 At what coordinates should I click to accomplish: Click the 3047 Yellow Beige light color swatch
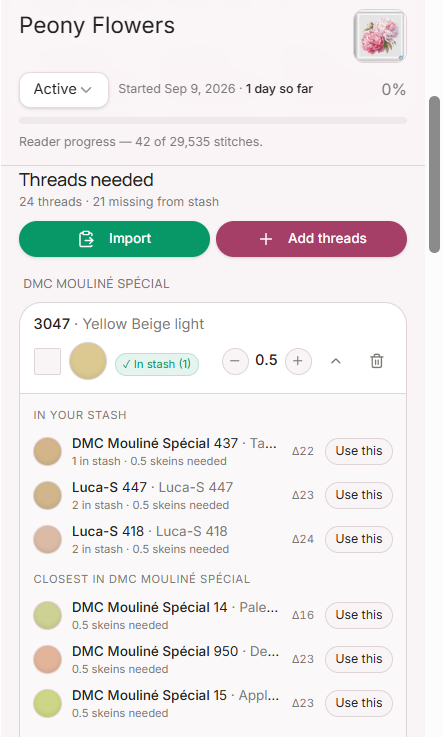tap(88, 361)
